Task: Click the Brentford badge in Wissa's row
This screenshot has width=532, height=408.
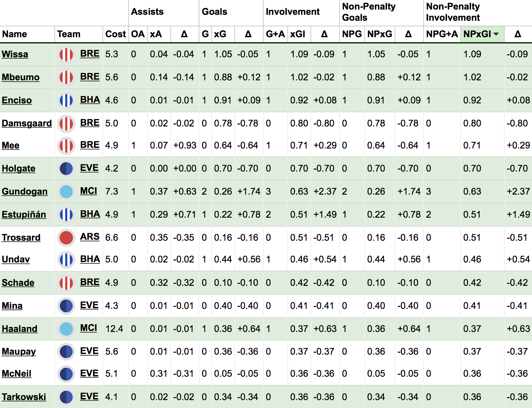Action: (66, 54)
